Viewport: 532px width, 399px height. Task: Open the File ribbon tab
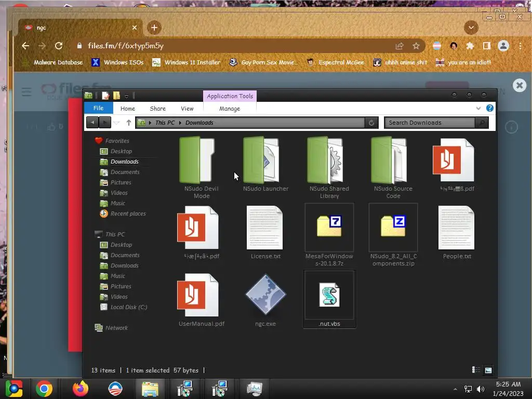98,108
